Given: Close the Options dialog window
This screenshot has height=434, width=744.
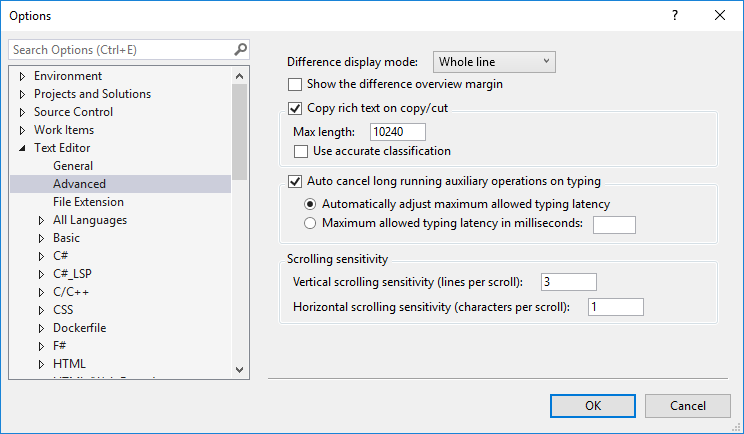Looking at the screenshot, I should (x=720, y=16).
